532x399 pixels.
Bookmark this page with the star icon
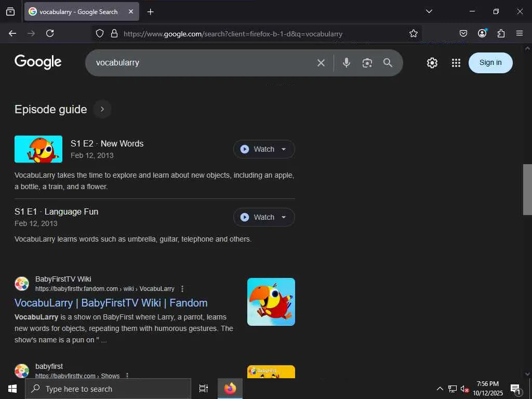pyautogui.click(x=413, y=33)
